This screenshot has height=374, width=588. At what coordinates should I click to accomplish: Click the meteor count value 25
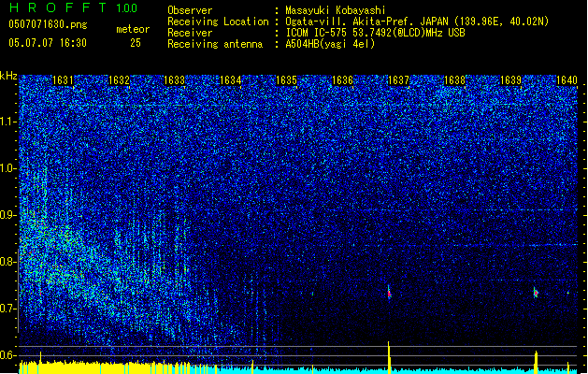tap(136, 43)
